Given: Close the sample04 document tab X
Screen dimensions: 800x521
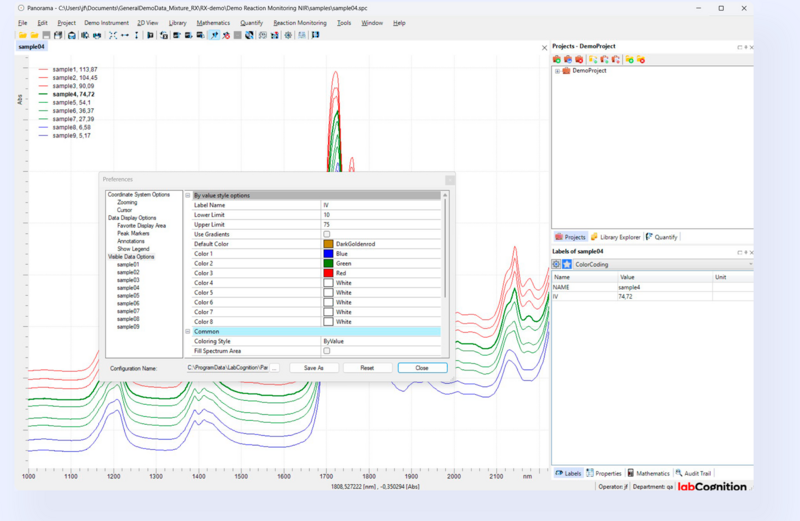Looking at the screenshot, I should click(x=544, y=47).
